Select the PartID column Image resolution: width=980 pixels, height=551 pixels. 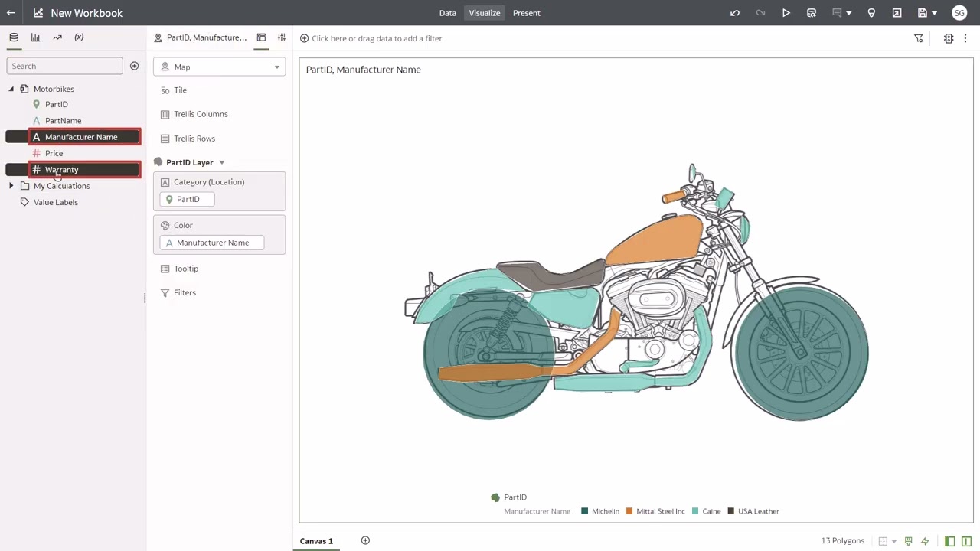coord(57,104)
